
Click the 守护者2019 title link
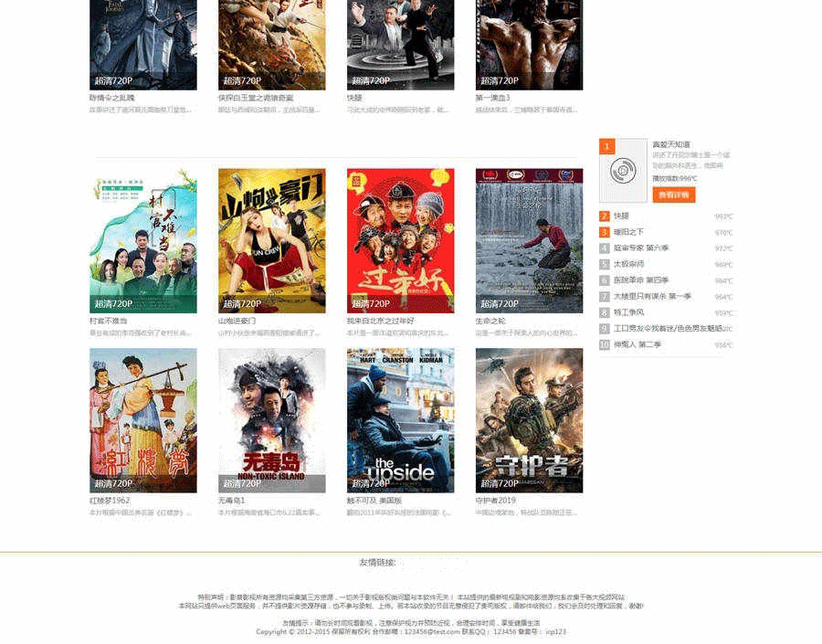tap(495, 501)
